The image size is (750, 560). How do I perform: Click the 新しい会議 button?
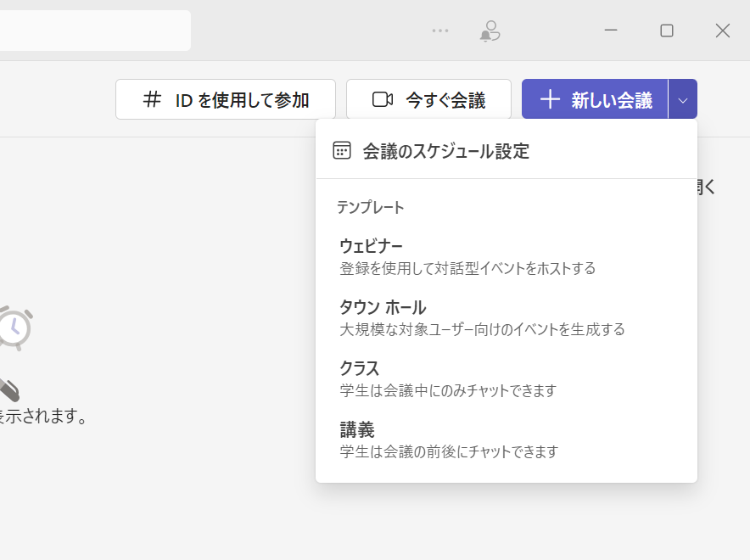tap(595, 99)
